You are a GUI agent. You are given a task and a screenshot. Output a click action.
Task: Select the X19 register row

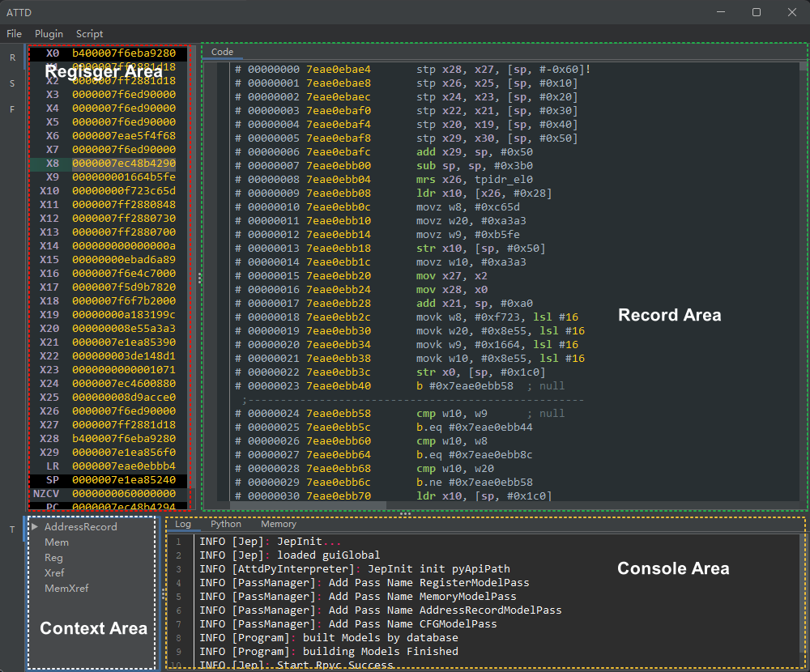coord(108,315)
